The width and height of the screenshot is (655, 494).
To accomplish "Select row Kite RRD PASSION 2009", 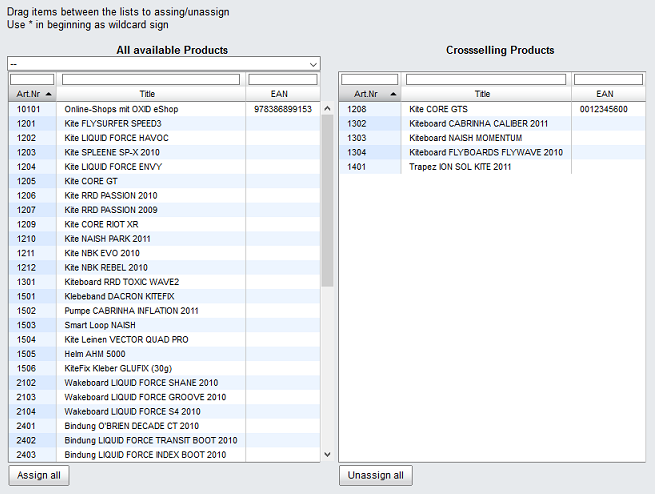I will (164, 210).
